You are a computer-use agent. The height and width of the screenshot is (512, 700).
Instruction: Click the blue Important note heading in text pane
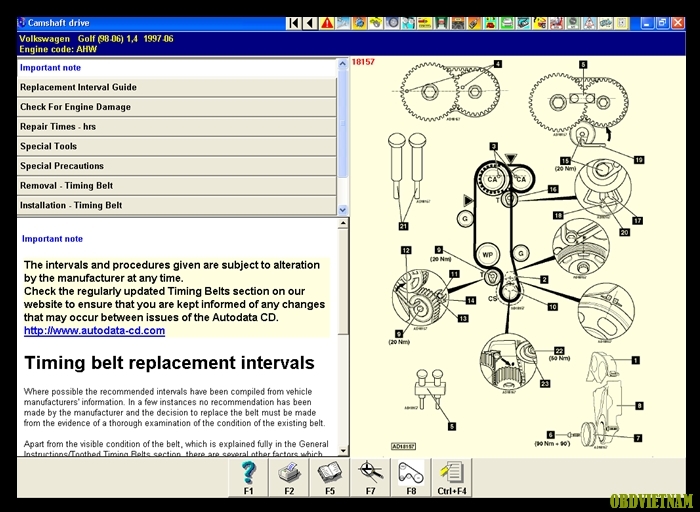[52, 239]
